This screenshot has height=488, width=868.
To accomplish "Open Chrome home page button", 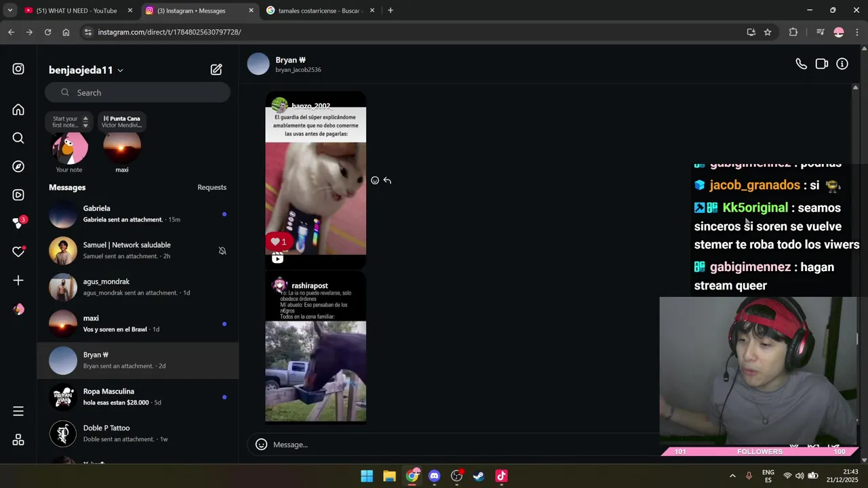I will pyautogui.click(x=66, y=32).
